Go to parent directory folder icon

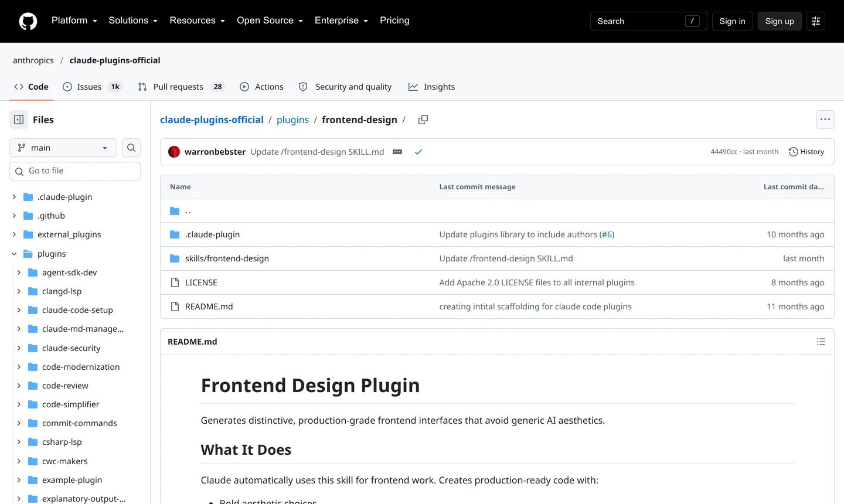[x=175, y=211]
